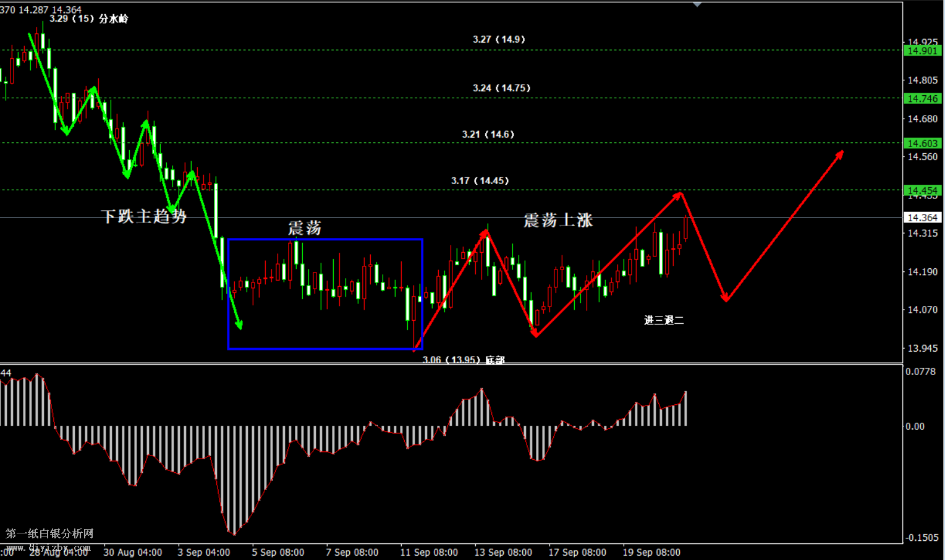Select the green 14.603 price tag
Screen dimensions: 945x560
click(x=922, y=143)
